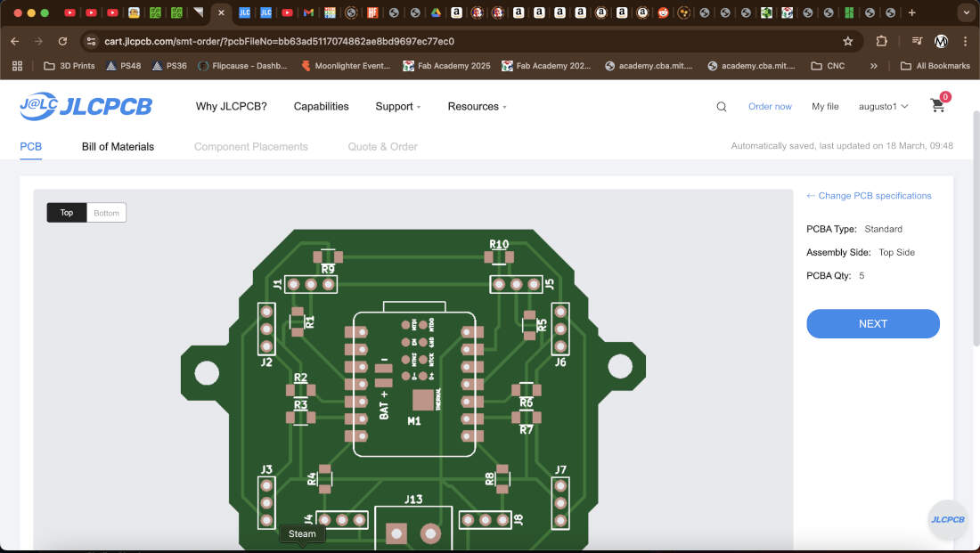Click the site search magnifier icon
Viewport: 980px width, 553px height.
pyautogui.click(x=722, y=107)
